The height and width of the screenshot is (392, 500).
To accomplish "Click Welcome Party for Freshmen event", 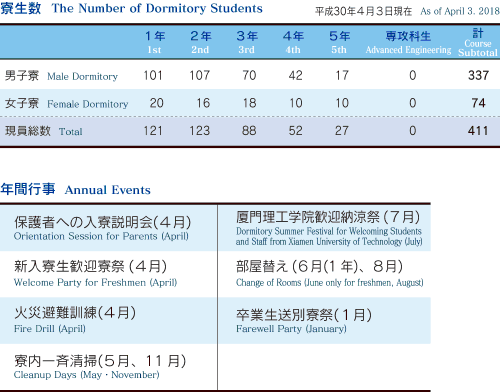I will point(95,274).
